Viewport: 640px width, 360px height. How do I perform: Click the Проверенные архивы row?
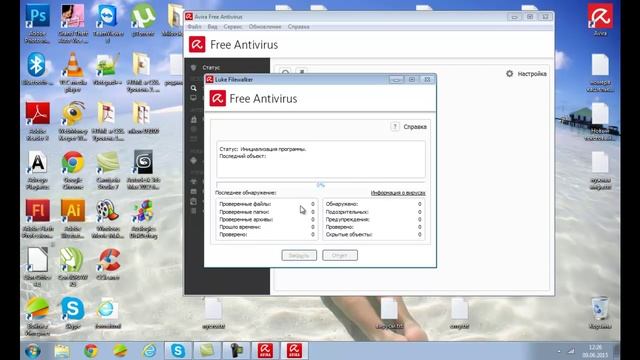pyautogui.click(x=267, y=219)
